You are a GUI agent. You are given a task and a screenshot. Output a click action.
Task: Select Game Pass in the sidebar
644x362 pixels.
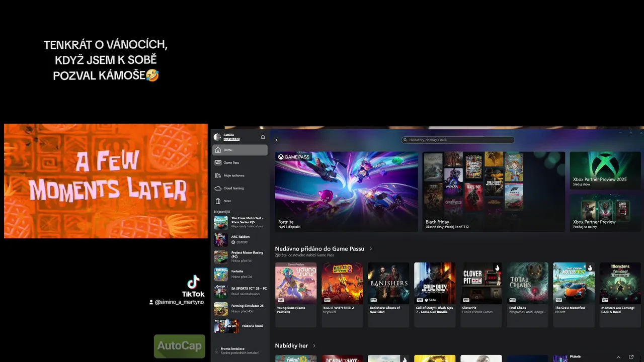tap(240, 163)
